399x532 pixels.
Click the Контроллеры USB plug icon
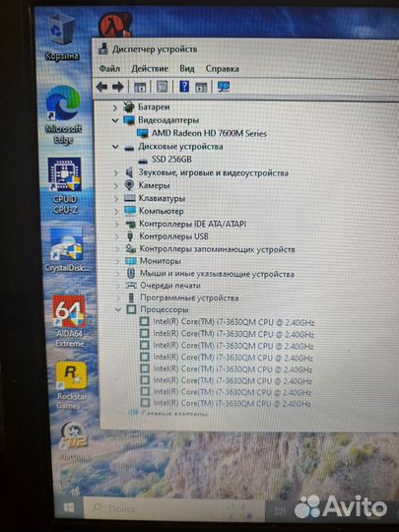click(130, 236)
